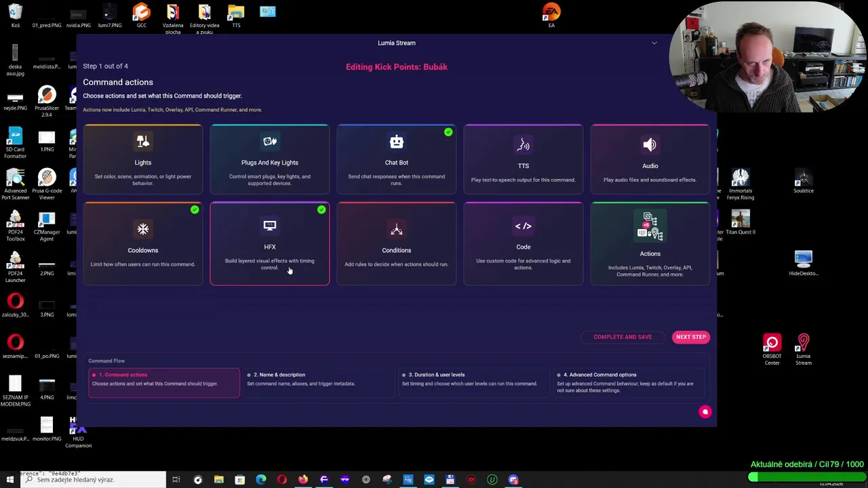Collapse the Lumia Stream window chevron

(x=654, y=43)
